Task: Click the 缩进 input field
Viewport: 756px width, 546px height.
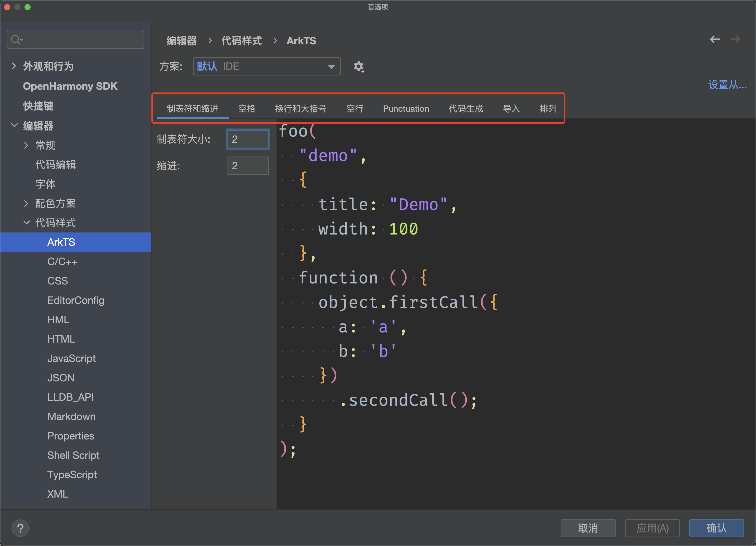Action: click(248, 166)
